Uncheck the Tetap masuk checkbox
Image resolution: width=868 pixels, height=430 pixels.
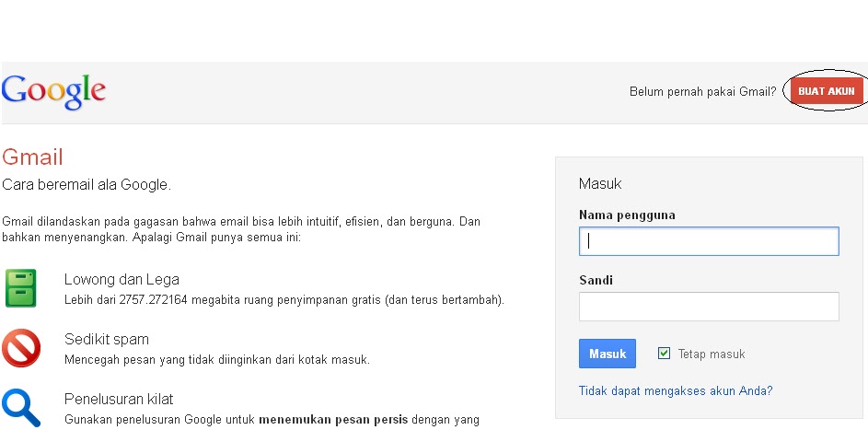[665, 353]
